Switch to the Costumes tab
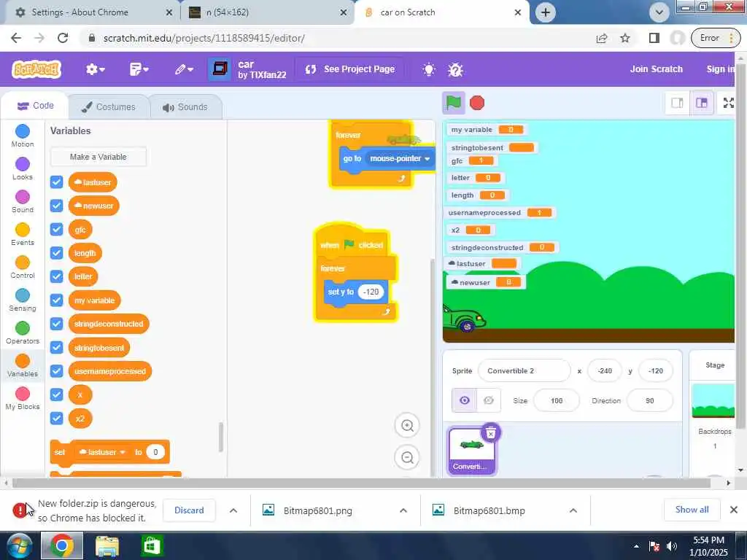This screenshot has height=560, width=747. [109, 106]
